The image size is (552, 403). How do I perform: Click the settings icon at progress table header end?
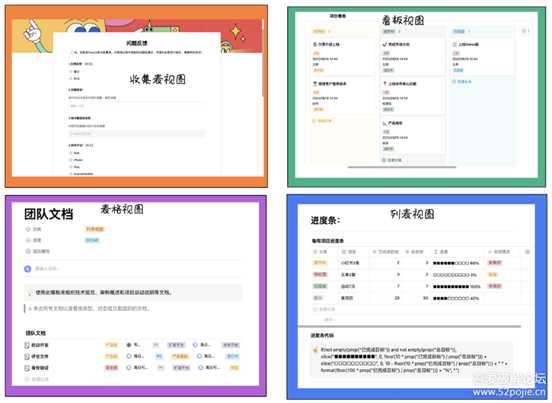click(x=527, y=252)
